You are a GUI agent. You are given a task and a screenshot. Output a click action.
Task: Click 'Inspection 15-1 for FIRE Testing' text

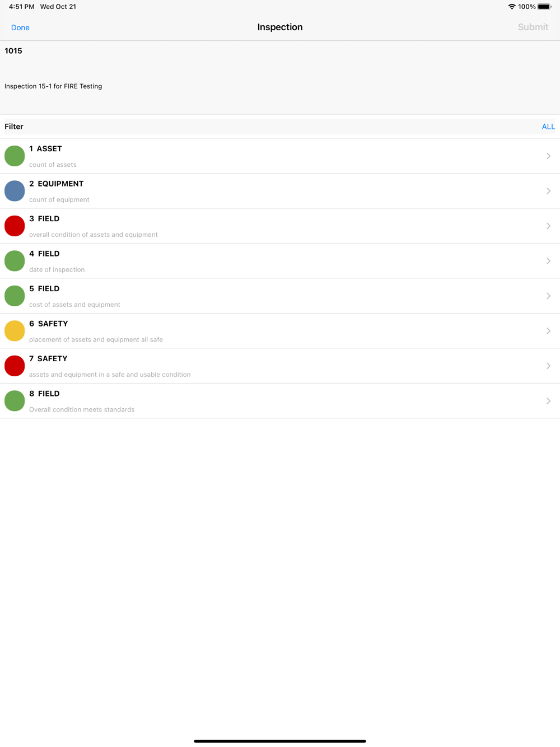[x=53, y=86]
